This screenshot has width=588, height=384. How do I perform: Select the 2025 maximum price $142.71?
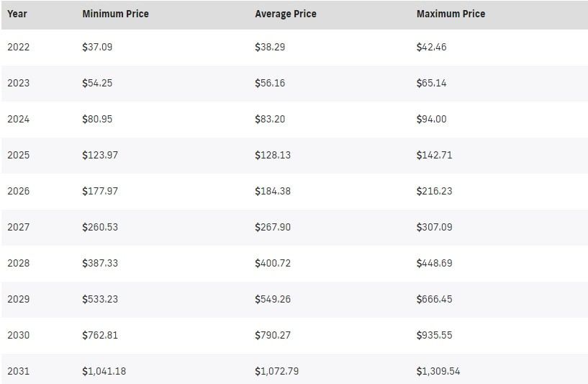pyautogui.click(x=434, y=155)
